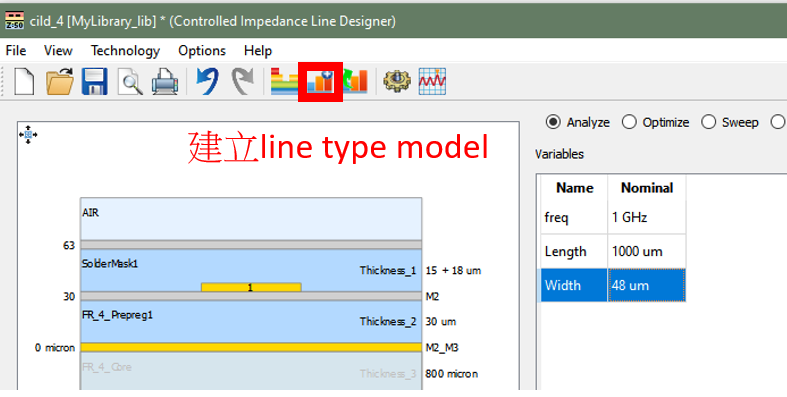This screenshot has width=787, height=397.
Task: Open print preview magnifier icon
Action: 130,81
